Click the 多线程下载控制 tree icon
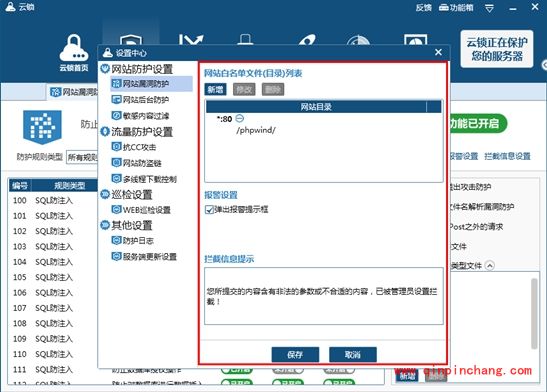This screenshot has height=392, width=547. coord(116,178)
